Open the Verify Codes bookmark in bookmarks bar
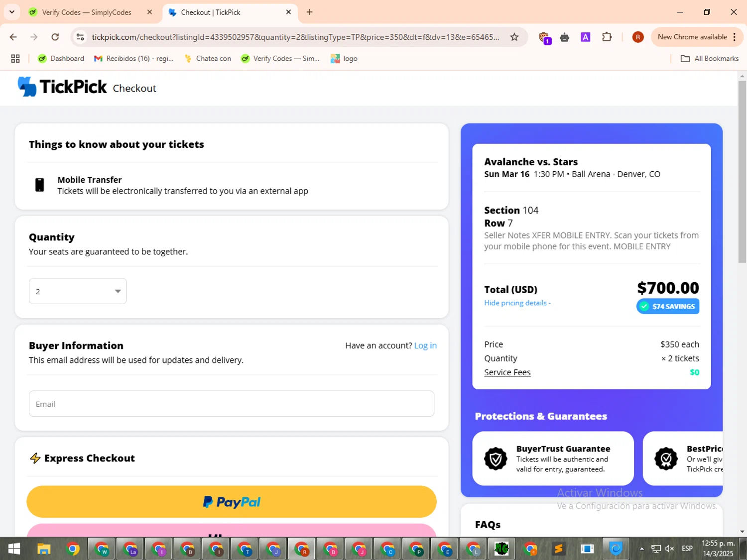Viewport: 747px width, 560px height. click(x=280, y=59)
